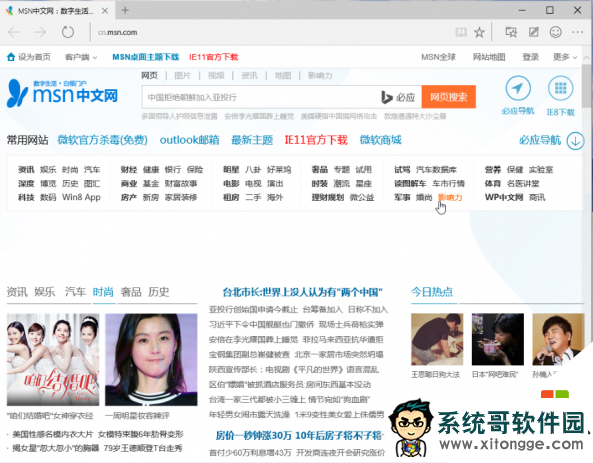The height and width of the screenshot is (463, 593).
Task: Switch to the 娱乐 news tab
Action: pyautogui.click(x=45, y=292)
